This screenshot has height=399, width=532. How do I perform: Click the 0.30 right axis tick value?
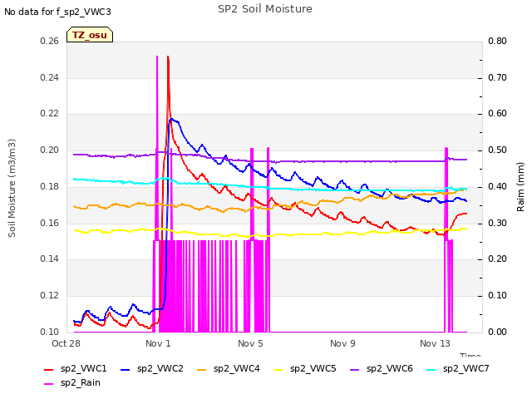point(497,223)
